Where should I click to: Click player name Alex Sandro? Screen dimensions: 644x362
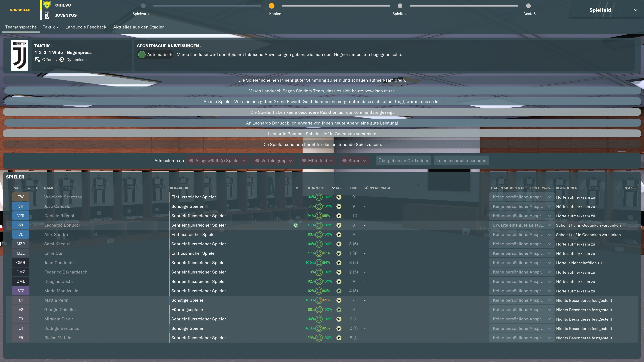coord(56,235)
